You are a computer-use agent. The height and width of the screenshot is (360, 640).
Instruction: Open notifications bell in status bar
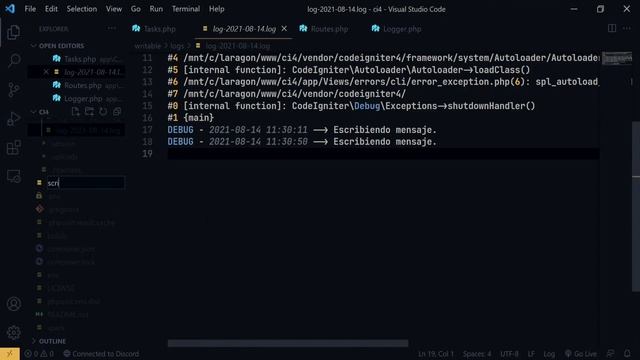(627, 354)
